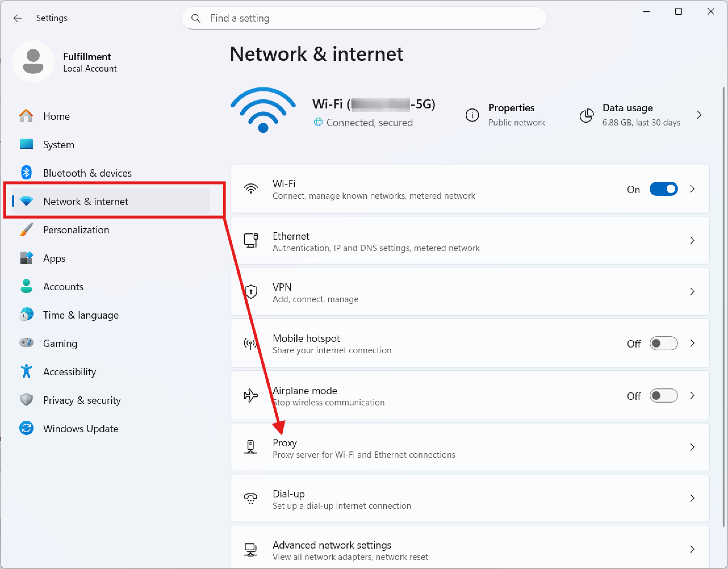This screenshot has height=569, width=728.
Task: Turn on Airplane mode toggle
Action: click(663, 396)
